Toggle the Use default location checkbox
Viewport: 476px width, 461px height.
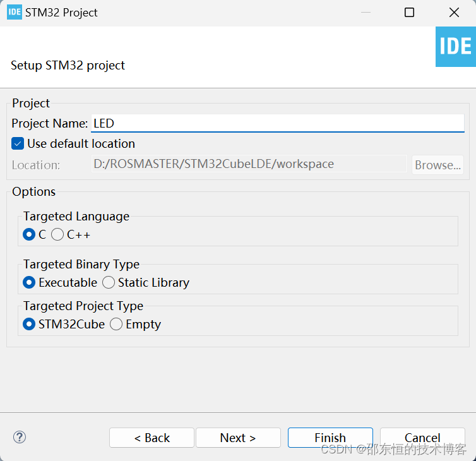(18, 143)
